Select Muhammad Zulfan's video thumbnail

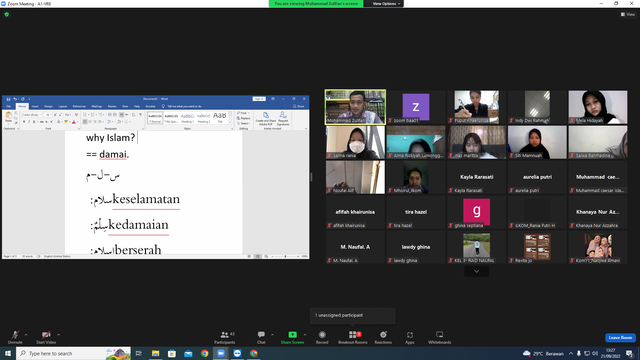click(355, 107)
